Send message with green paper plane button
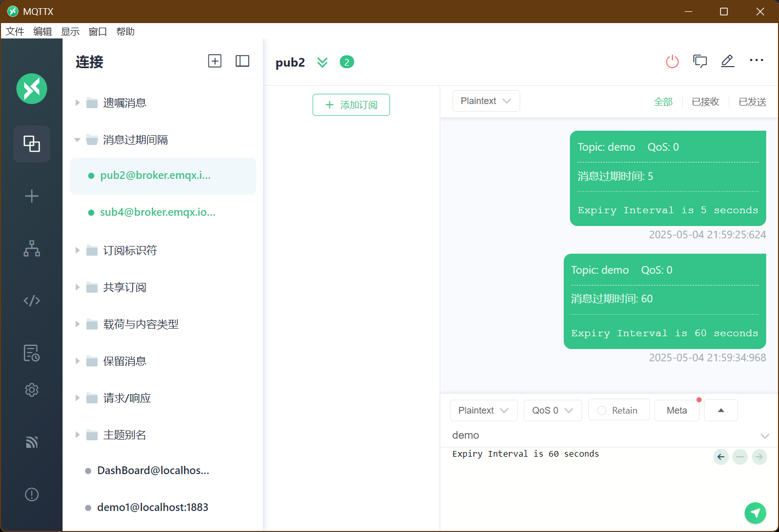This screenshot has height=532, width=779. 755,513
